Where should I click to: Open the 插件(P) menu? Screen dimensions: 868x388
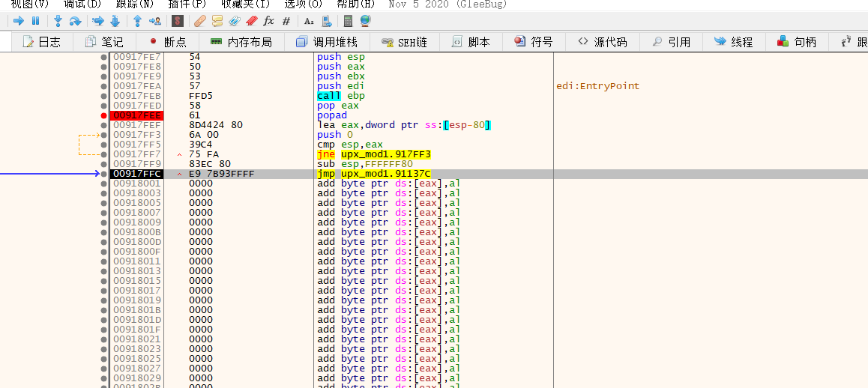pos(187,4)
